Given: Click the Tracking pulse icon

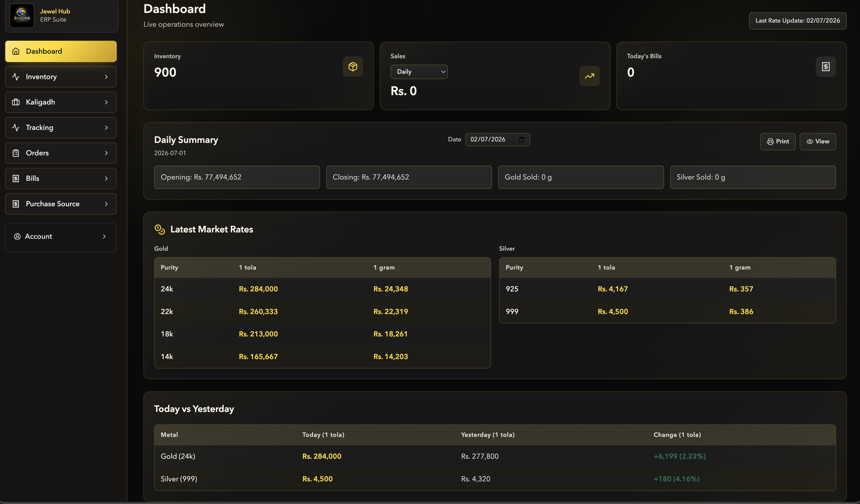Looking at the screenshot, I should tap(16, 128).
